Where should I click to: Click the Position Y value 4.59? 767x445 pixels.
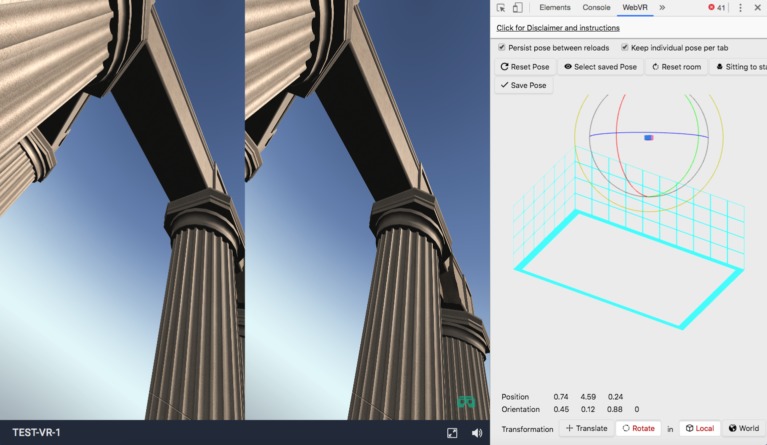[588, 397]
